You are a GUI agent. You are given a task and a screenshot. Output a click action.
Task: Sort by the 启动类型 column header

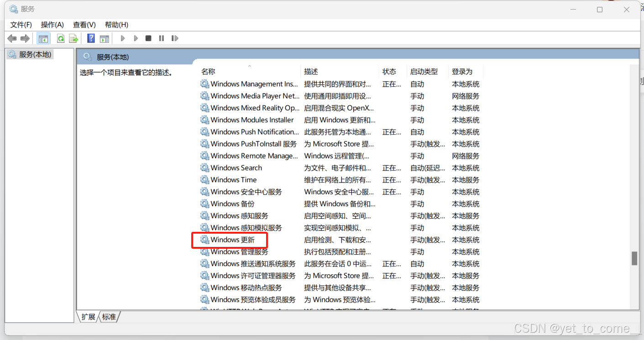click(424, 72)
